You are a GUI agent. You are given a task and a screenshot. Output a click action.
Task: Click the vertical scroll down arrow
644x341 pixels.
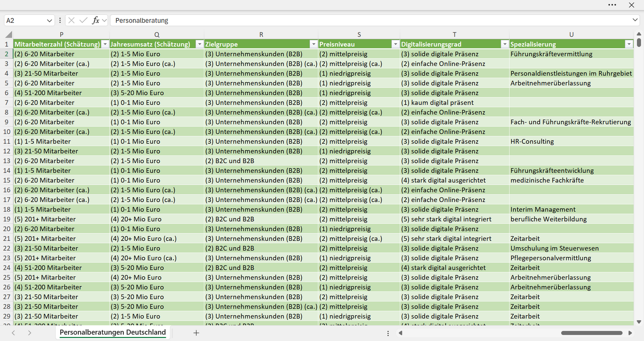pyautogui.click(x=639, y=321)
